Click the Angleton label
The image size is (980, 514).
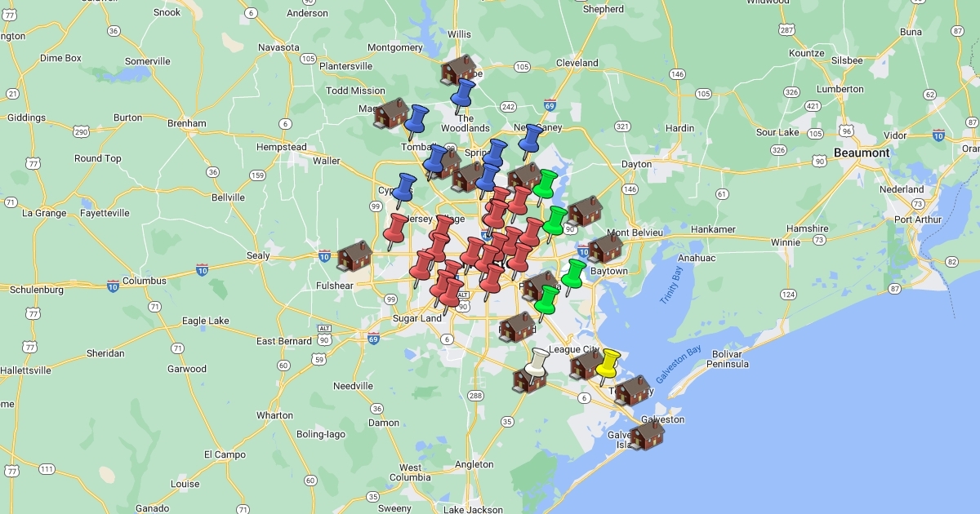point(474,464)
